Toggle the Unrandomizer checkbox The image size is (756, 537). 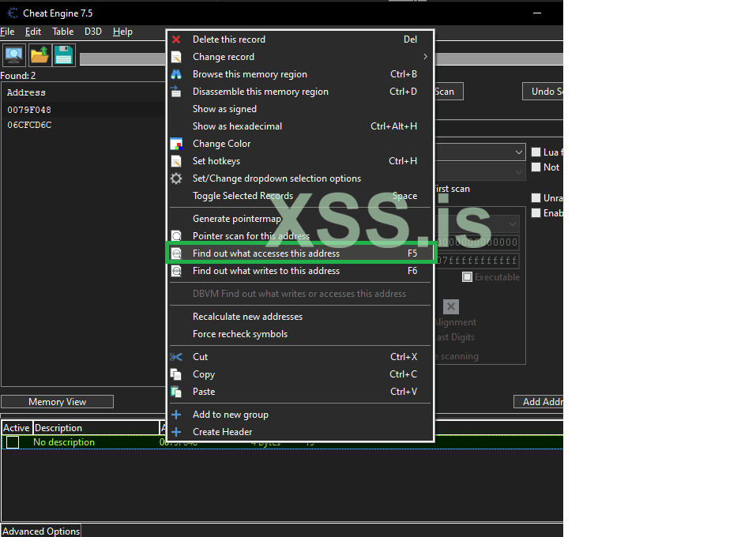coord(536,197)
